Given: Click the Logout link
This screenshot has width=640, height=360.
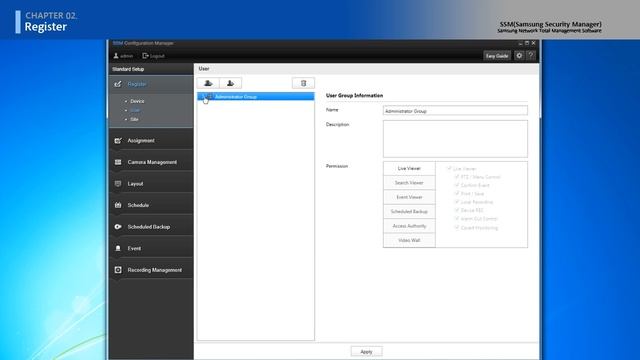Looking at the screenshot, I should coord(153,56).
